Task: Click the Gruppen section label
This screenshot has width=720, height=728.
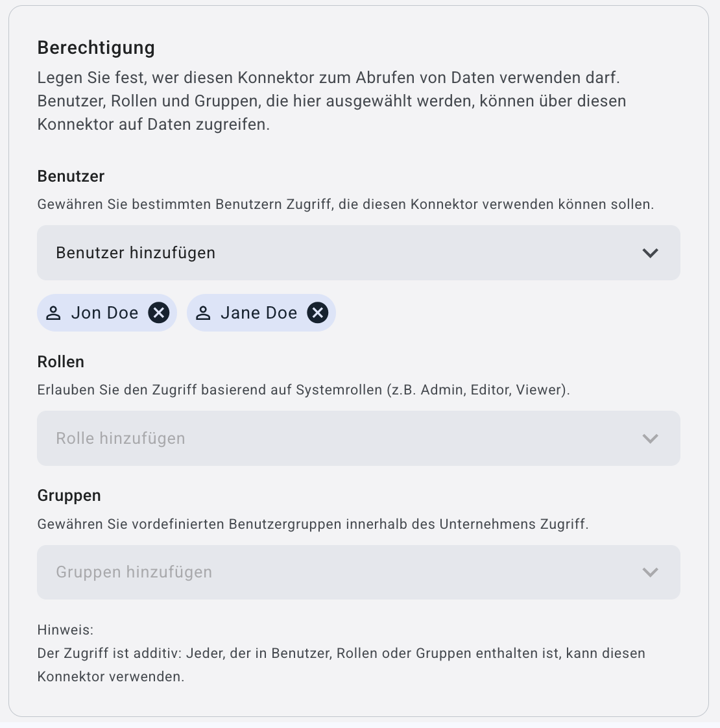Action: (x=69, y=496)
